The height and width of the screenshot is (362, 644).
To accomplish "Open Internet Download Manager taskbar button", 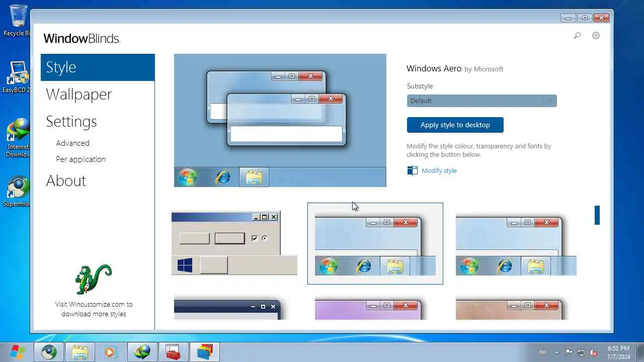I will click(142, 352).
